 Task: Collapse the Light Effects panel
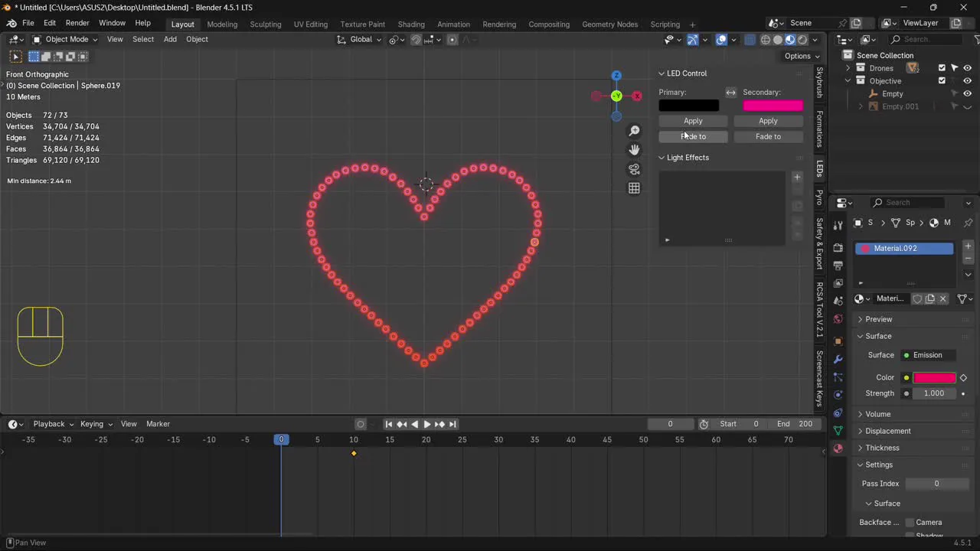[x=661, y=158]
